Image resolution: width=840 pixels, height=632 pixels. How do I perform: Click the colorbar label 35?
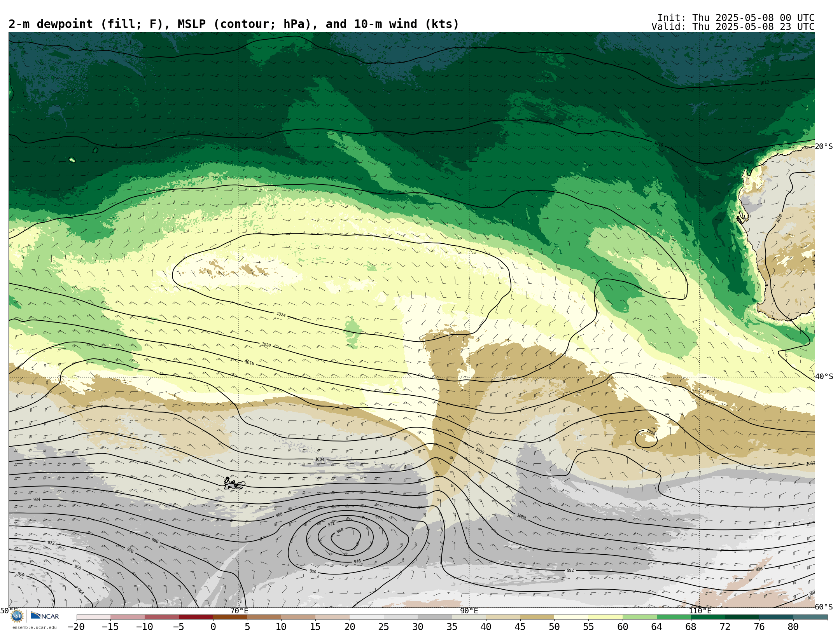click(452, 627)
